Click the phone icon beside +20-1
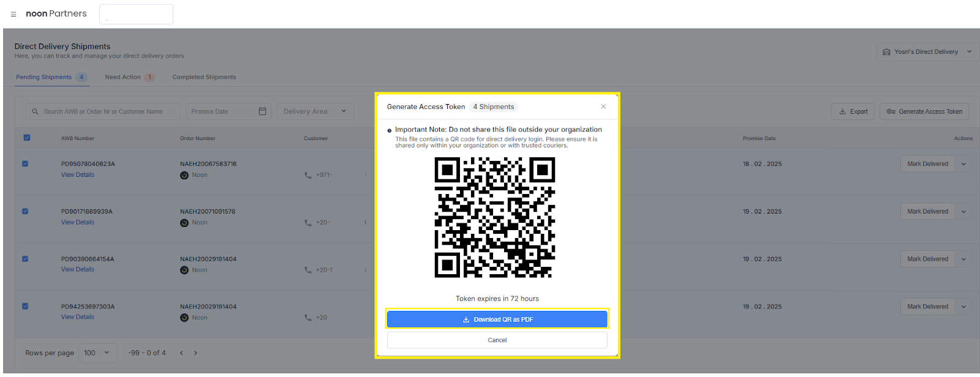Screen dimensions: 980x377 [308, 270]
